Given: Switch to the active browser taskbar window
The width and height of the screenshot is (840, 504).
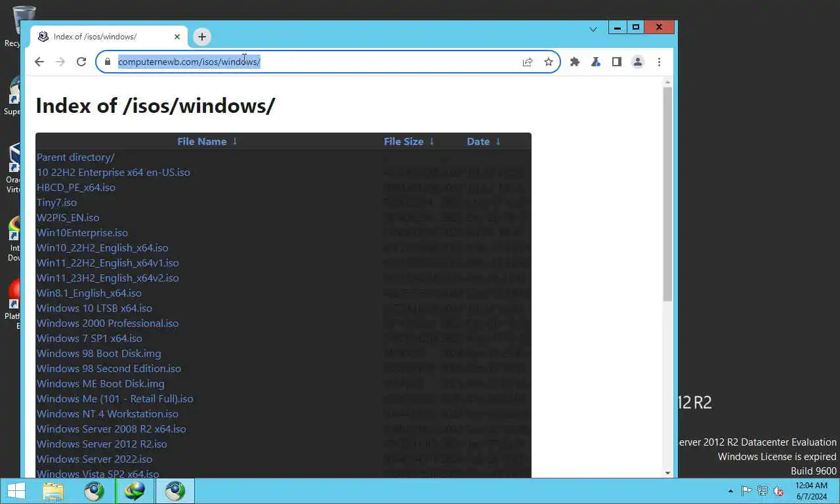Looking at the screenshot, I should click(x=175, y=491).
